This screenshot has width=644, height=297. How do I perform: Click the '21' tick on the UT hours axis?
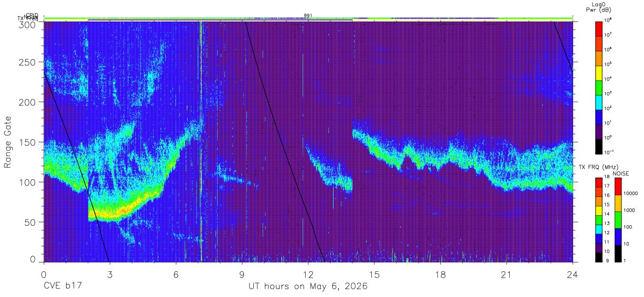tap(507, 274)
